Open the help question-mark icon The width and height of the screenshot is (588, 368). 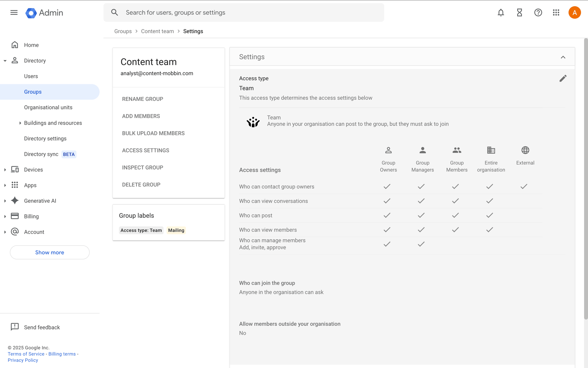[538, 13]
